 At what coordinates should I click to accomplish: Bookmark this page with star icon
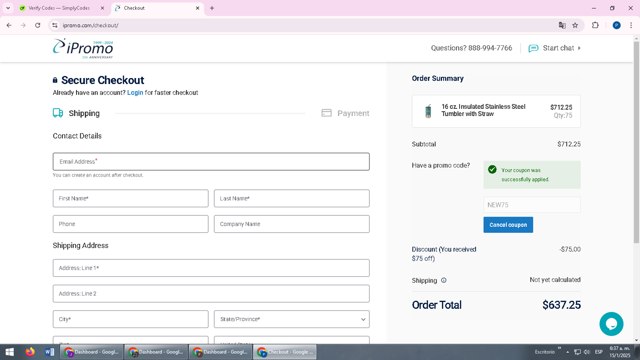click(x=575, y=25)
